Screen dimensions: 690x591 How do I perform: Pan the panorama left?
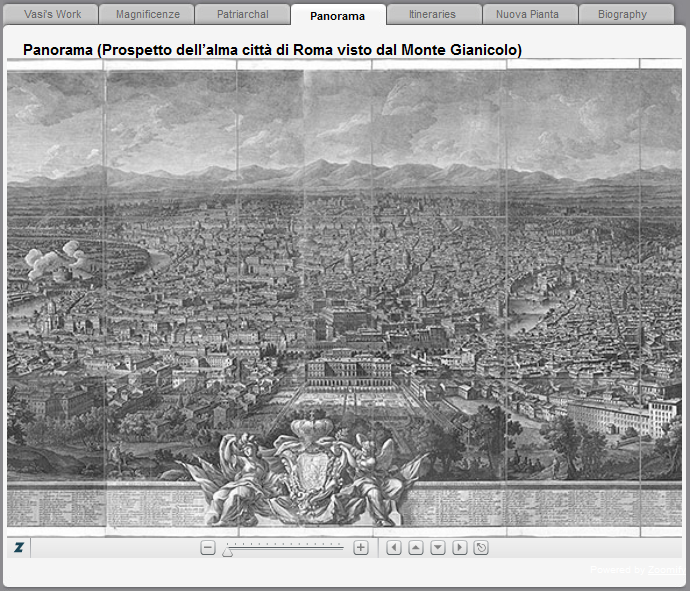[x=394, y=548]
